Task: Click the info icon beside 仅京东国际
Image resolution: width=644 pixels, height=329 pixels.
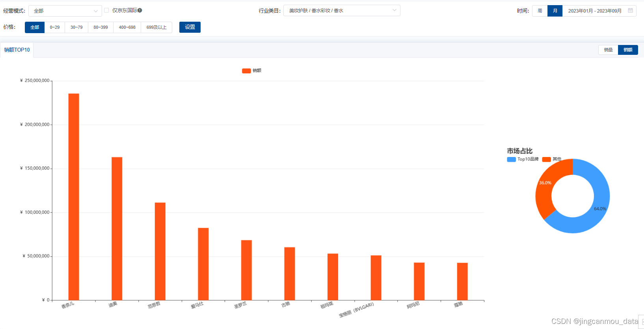Action: [x=140, y=10]
